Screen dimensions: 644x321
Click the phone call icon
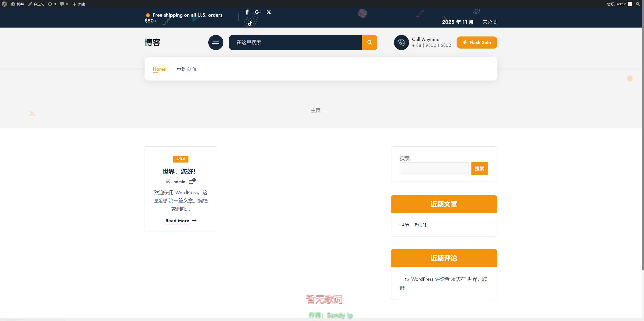tap(401, 43)
